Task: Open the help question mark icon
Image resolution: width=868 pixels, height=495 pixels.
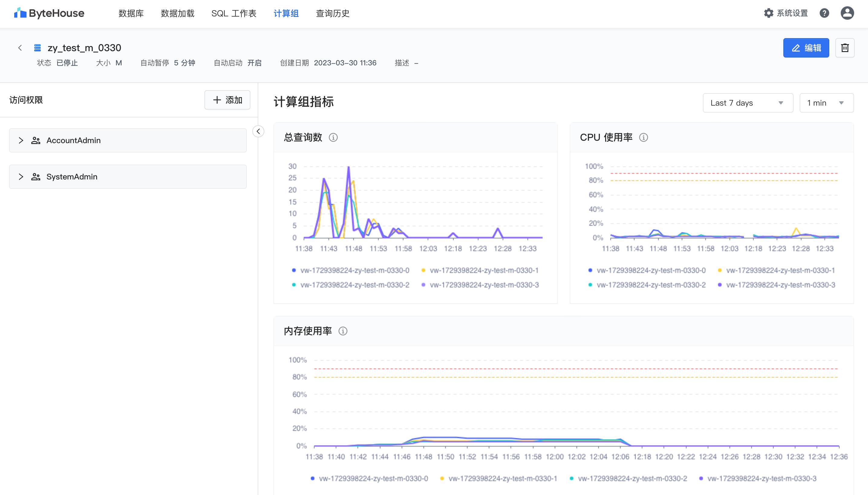Action: coord(825,13)
